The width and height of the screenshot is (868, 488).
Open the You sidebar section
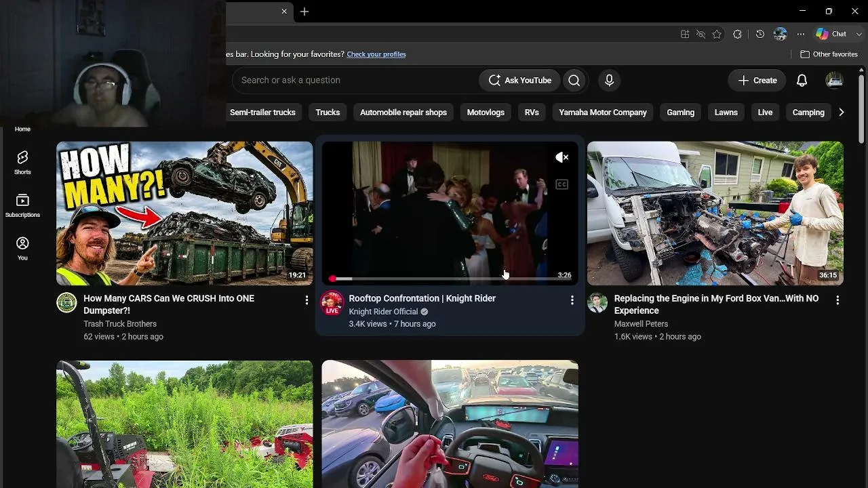click(x=22, y=249)
